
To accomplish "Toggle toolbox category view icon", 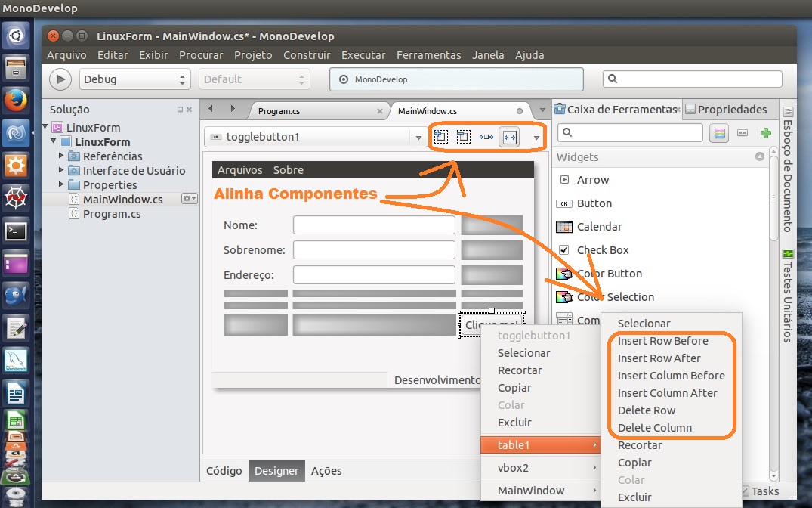I will [720, 133].
